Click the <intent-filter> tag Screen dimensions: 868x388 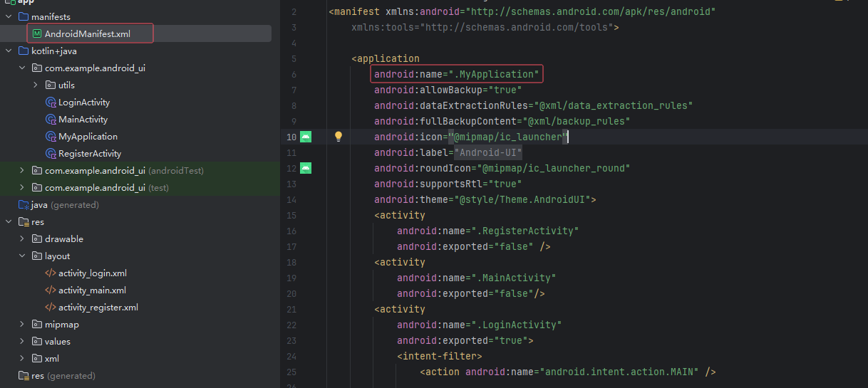pos(440,356)
